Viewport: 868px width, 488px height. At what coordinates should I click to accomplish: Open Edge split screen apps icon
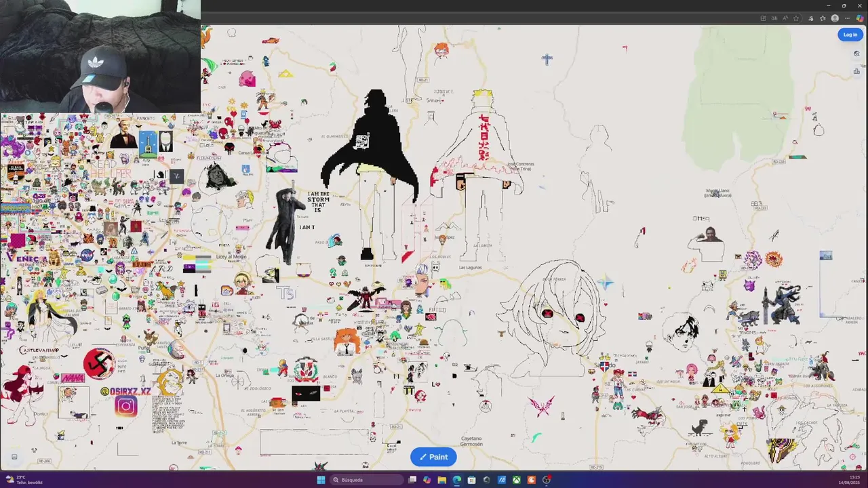(763, 18)
